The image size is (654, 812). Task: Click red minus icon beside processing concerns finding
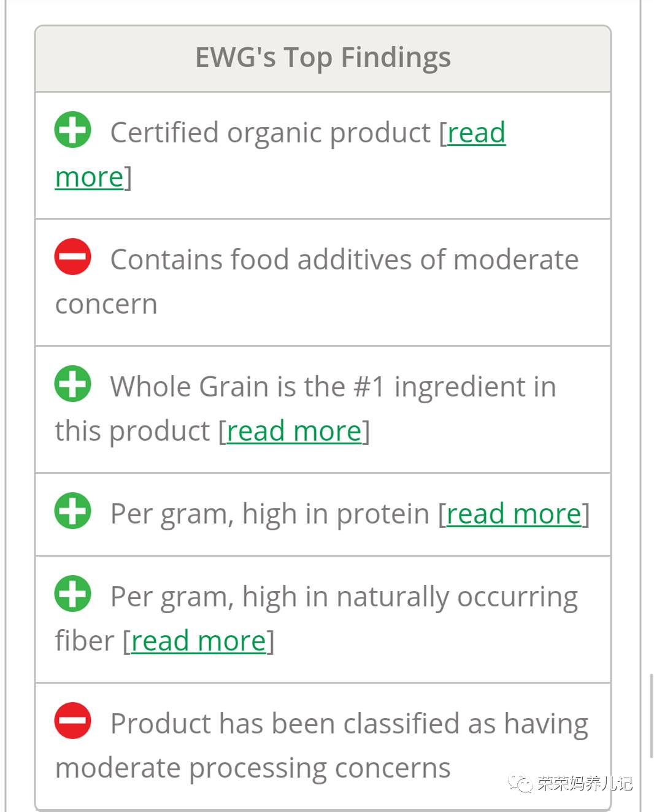tap(72, 721)
